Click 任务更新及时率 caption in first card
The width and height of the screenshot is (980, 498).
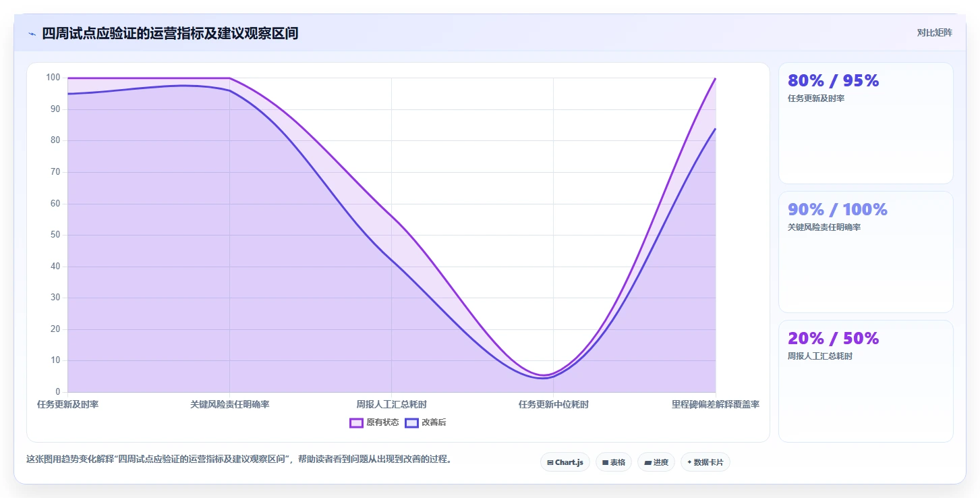tap(816, 99)
